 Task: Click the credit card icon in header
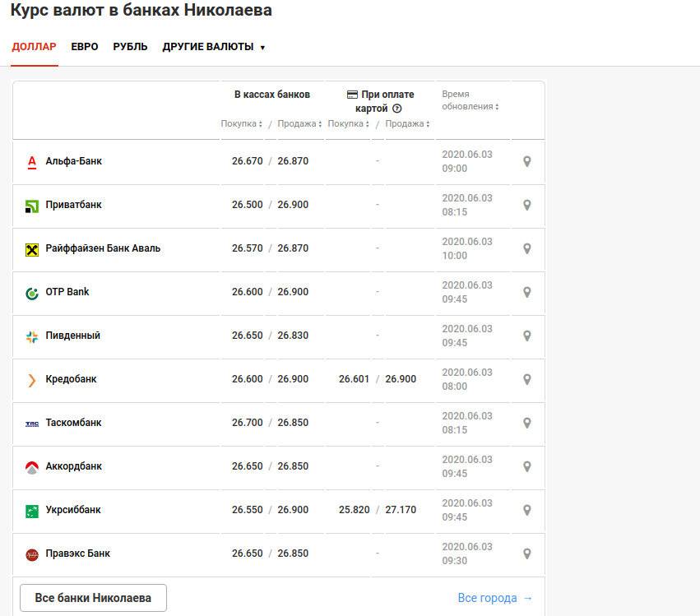(x=352, y=95)
